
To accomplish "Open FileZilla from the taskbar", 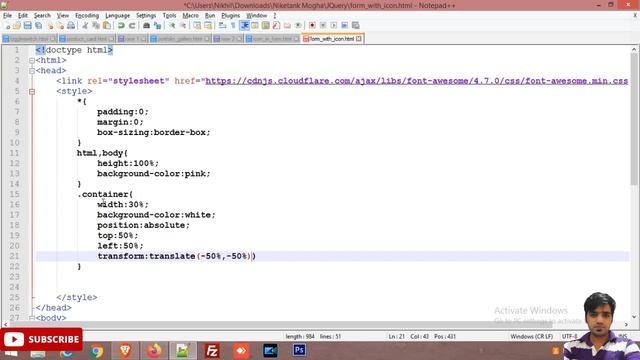I will point(212,351).
